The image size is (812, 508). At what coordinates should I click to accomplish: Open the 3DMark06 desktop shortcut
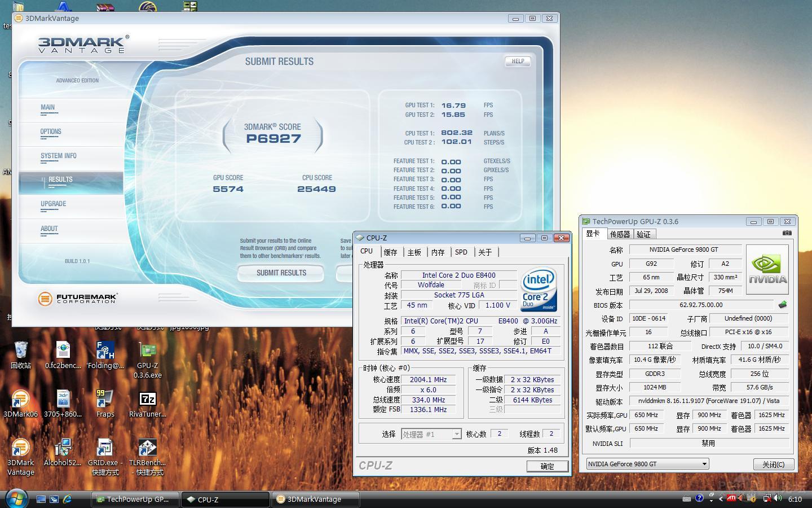click(x=20, y=400)
